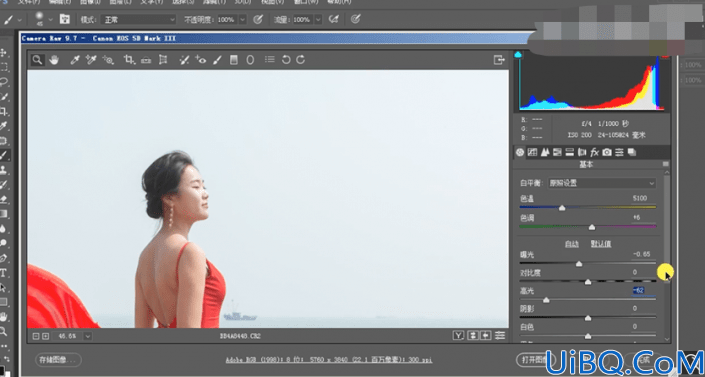Toggle before/after view Y button

coord(458,336)
